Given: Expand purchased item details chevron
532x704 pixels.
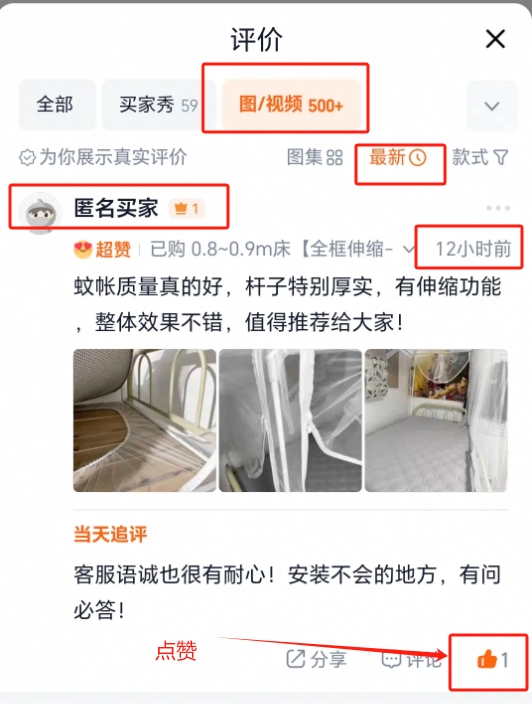Looking at the screenshot, I should 408,248.
